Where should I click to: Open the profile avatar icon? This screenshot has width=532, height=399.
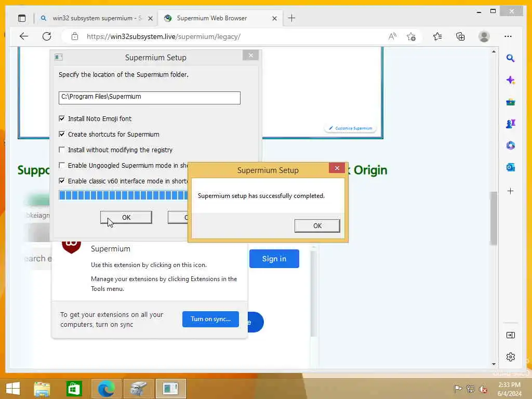(484, 37)
